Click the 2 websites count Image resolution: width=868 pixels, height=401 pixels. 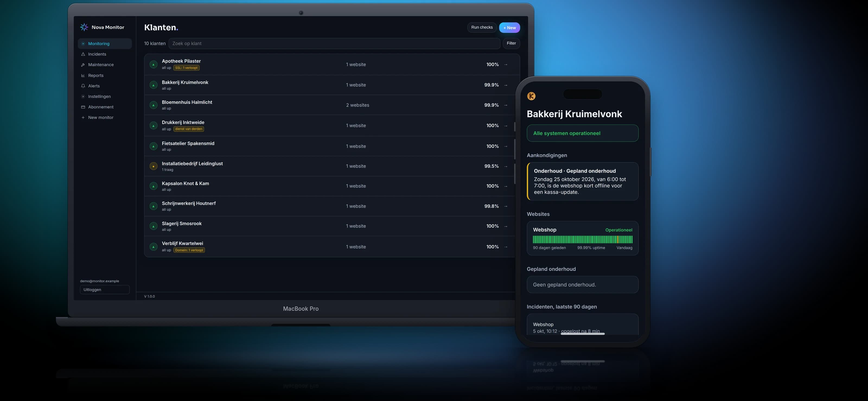(x=358, y=105)
